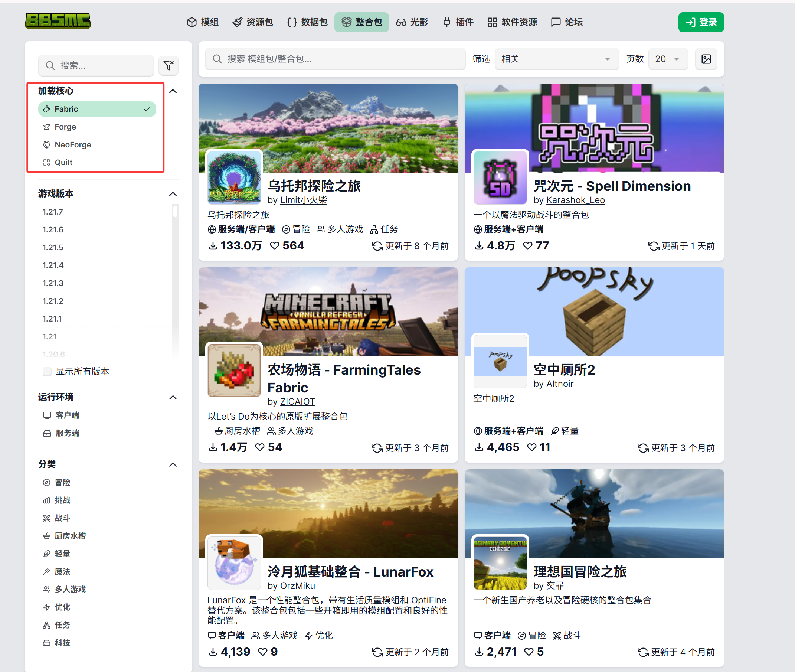The image size is (795, 672).
Task: Open the 模组 mods nav tab
Action: (203, 22)
